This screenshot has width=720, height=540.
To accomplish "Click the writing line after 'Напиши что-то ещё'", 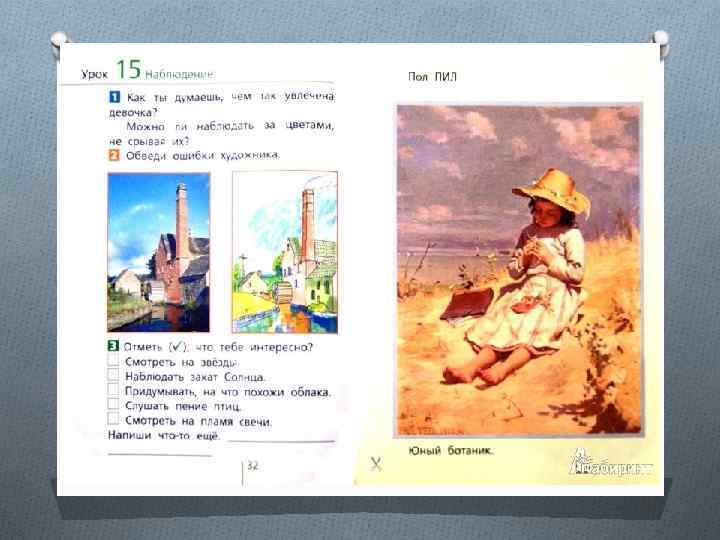I will tap(281, 441).
